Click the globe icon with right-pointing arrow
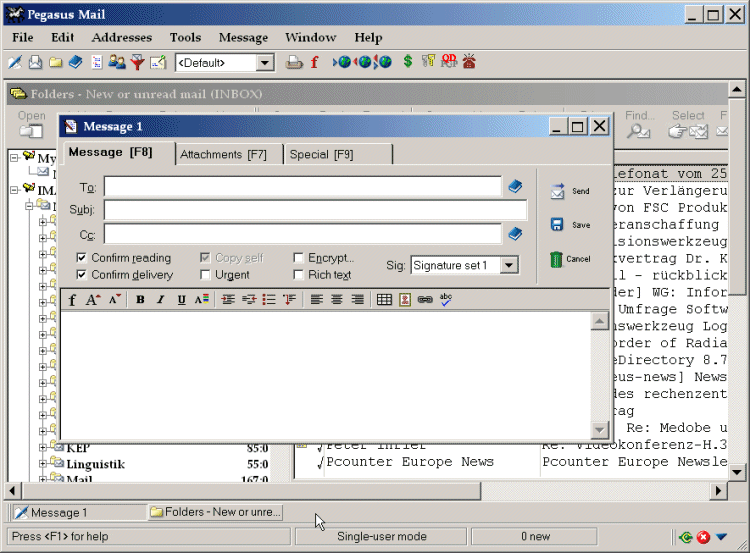750x553 pixels. point(342,62)
